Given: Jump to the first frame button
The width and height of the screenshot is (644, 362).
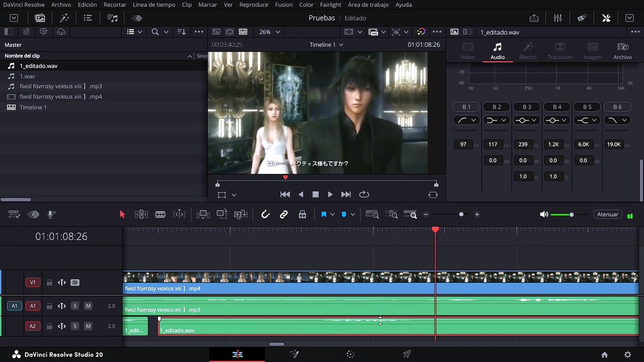Looking at the screenshot, I should pos(285,195).
